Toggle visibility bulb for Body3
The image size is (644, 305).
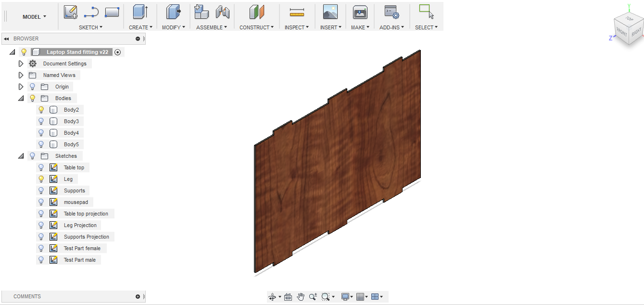pos(41,121)
